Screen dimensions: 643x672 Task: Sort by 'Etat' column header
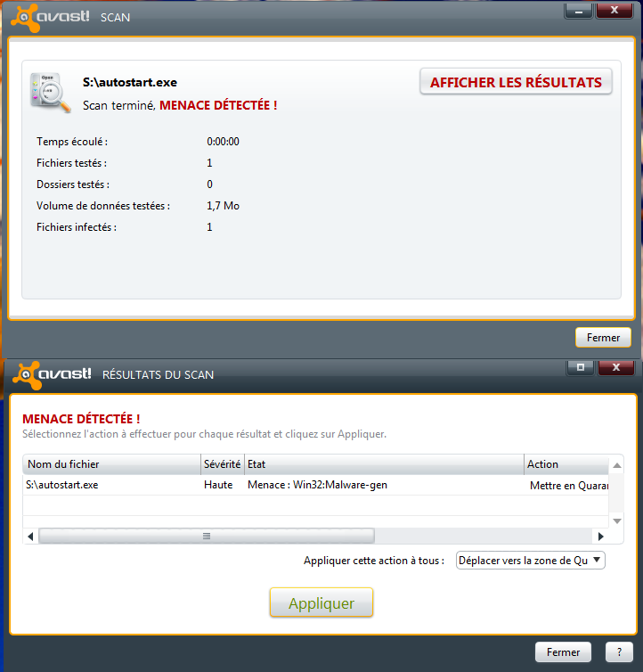coord(384,464)
